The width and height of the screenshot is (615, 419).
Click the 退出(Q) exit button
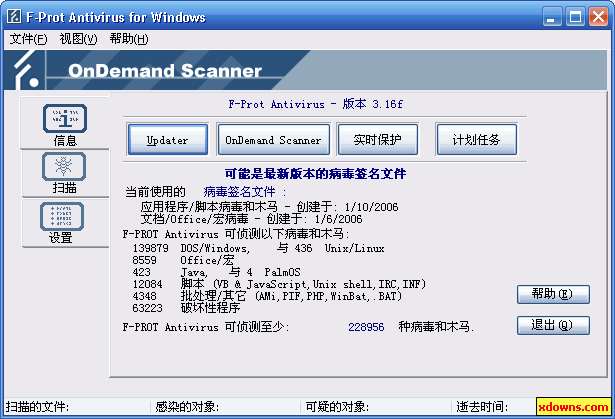pos(553,325)
